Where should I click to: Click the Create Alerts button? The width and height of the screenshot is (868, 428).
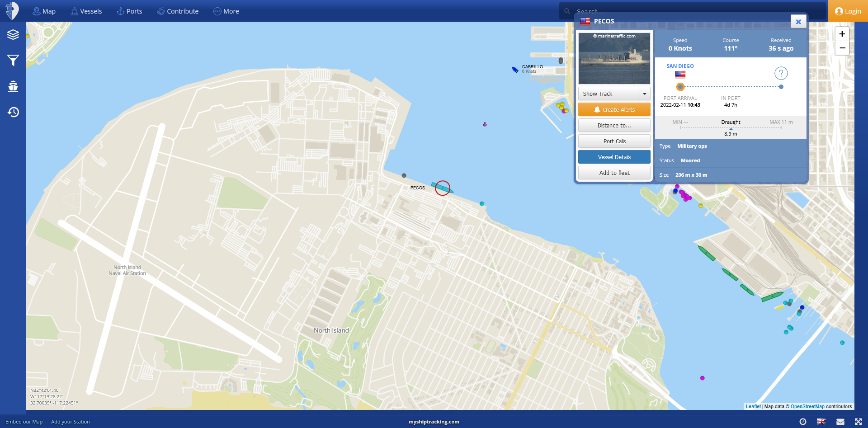coord(614,110)
